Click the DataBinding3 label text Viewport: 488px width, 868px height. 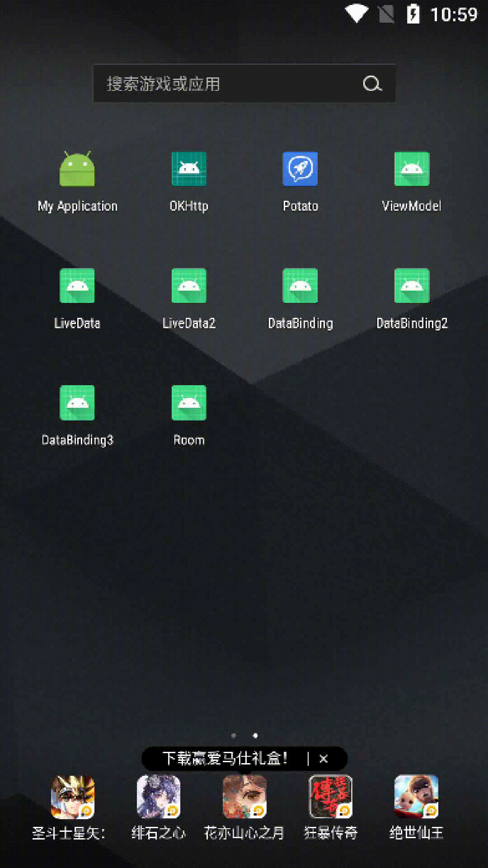tap(77, 440)
